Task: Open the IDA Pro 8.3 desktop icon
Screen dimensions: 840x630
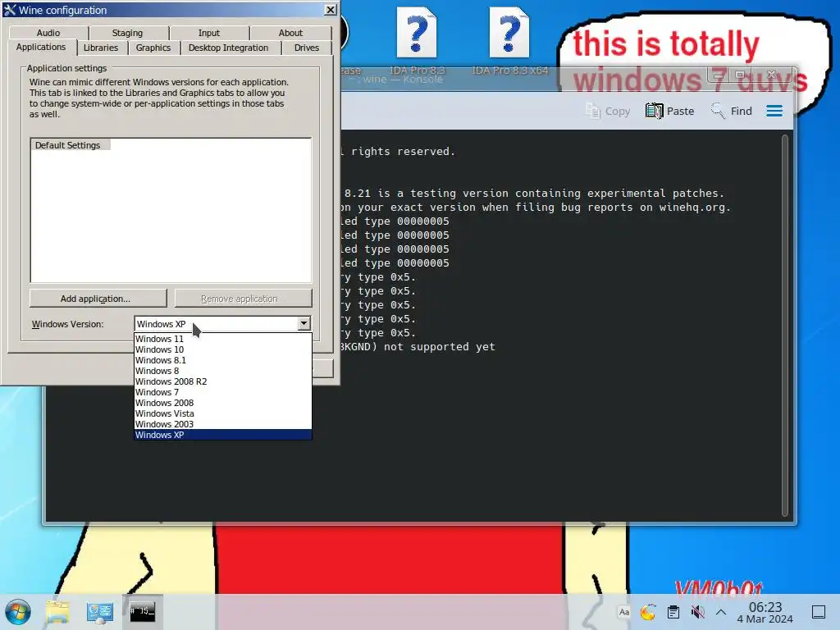Action: pos(417,40)
